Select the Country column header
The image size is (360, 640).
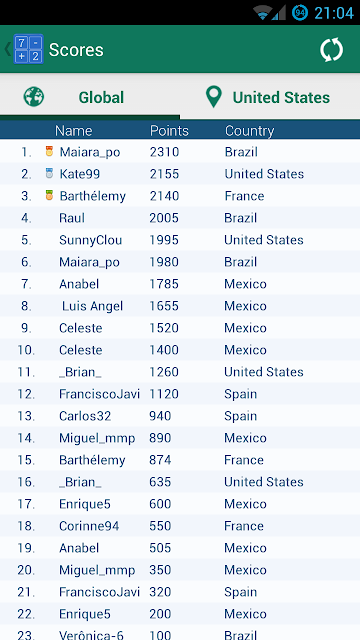coord(249,131)
